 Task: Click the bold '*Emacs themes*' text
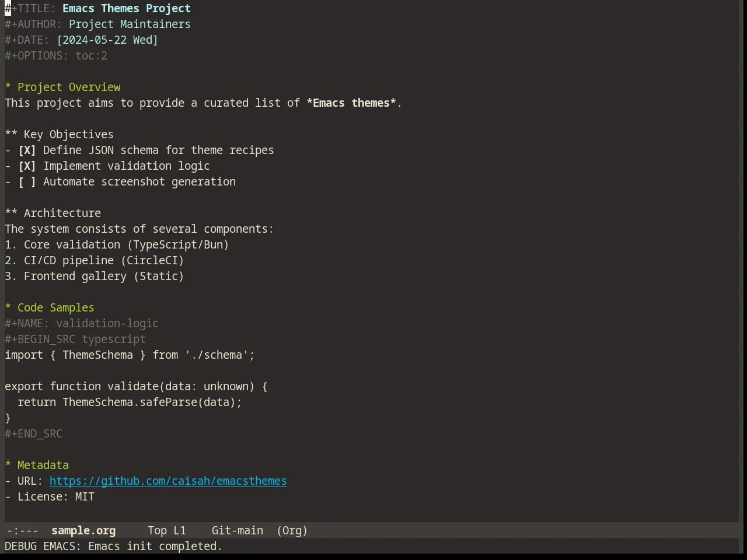pos(351,103)
